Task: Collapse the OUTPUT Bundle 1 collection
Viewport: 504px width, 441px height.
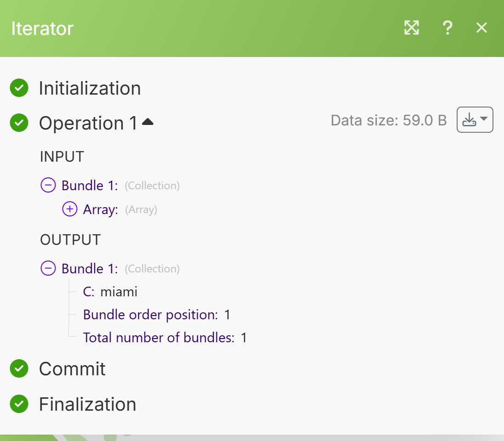Action: [x=48, y=268]
